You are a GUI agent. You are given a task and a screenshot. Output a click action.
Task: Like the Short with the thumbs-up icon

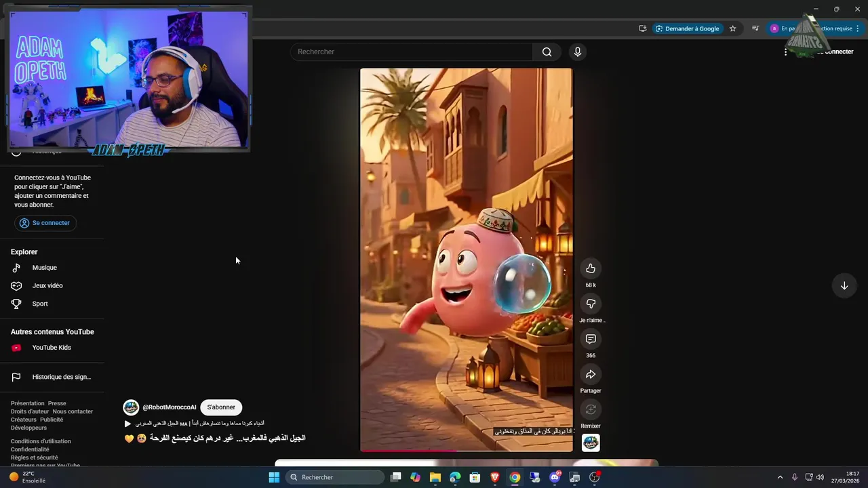(591, 268)
